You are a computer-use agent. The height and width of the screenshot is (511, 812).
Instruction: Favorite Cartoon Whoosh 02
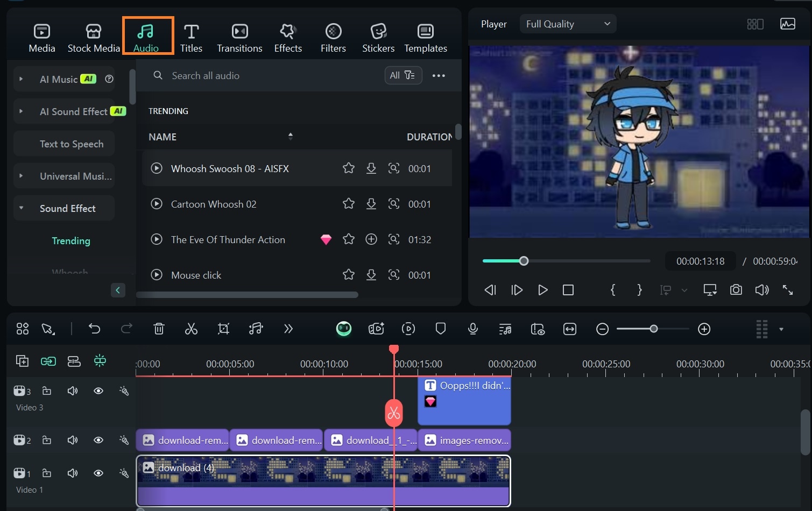349,204
